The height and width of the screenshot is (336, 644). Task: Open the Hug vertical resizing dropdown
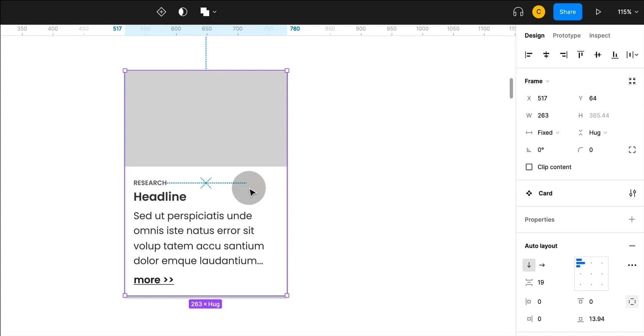point(593,133)
